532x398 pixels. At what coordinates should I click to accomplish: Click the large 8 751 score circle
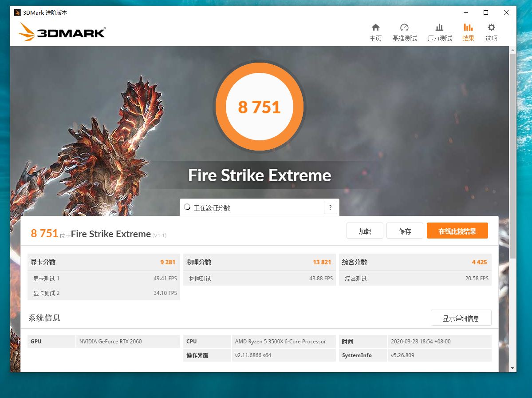260,107
